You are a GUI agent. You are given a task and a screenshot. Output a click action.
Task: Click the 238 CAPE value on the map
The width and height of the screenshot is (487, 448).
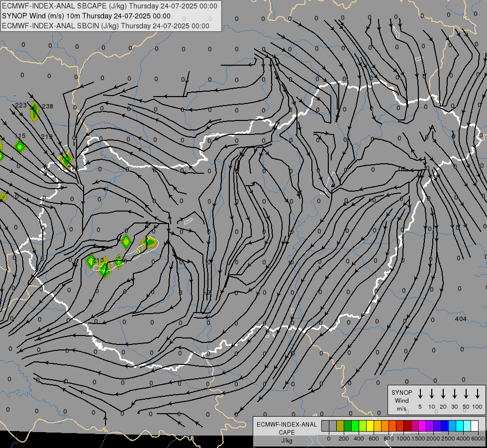pos(47,107)
